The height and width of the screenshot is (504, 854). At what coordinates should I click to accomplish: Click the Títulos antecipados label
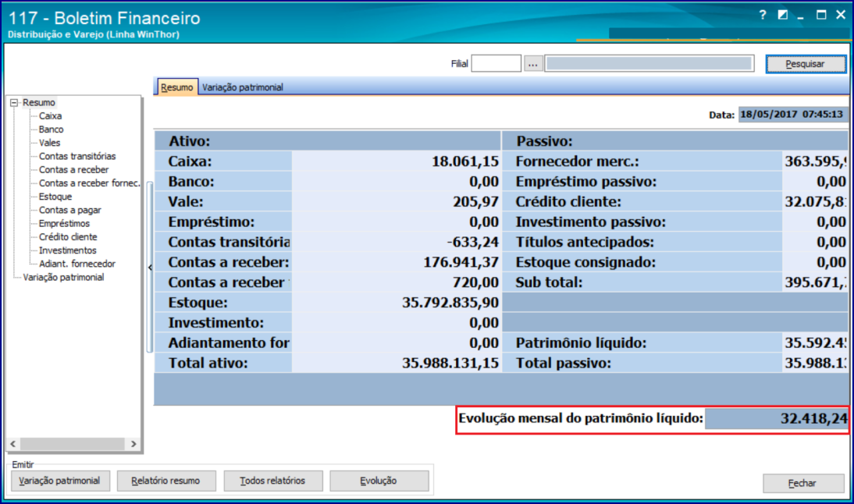(x=585, y=242)
